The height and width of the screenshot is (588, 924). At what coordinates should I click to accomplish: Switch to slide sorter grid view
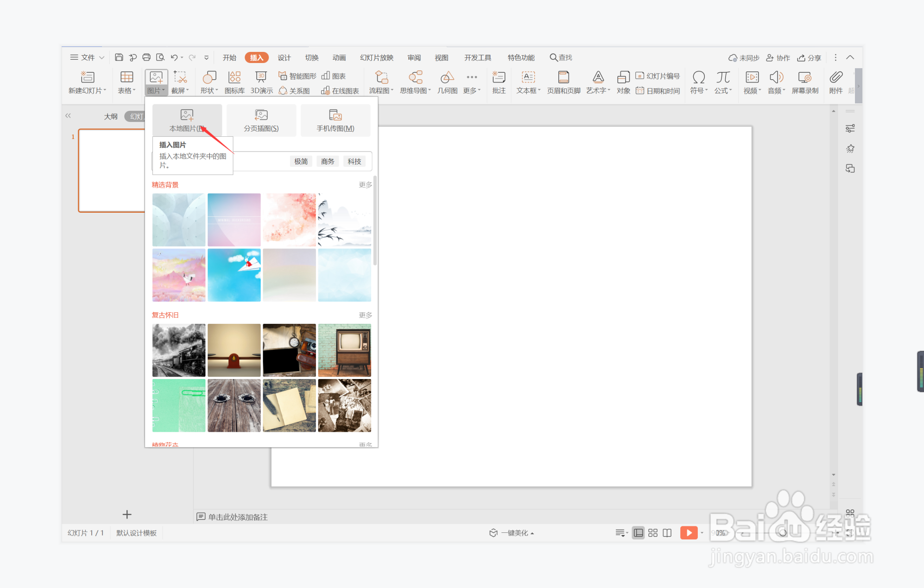(653, 533)
